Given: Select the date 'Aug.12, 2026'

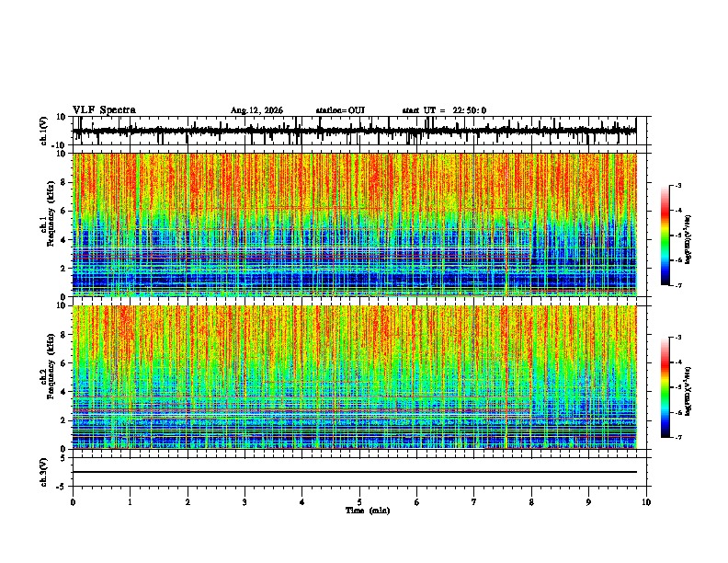Looking at the screenshot, I should (x=256, y=110).
